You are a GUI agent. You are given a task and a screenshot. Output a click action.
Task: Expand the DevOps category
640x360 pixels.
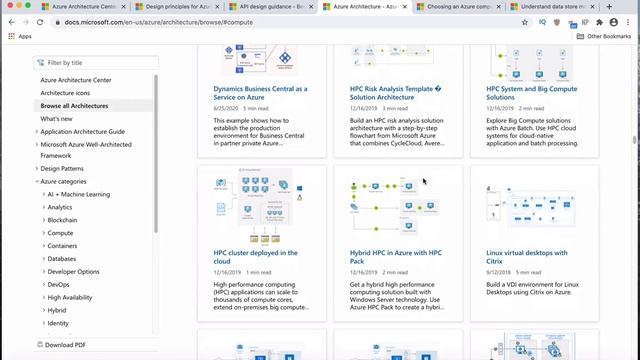pyautogui.click(x=44, y=284)
